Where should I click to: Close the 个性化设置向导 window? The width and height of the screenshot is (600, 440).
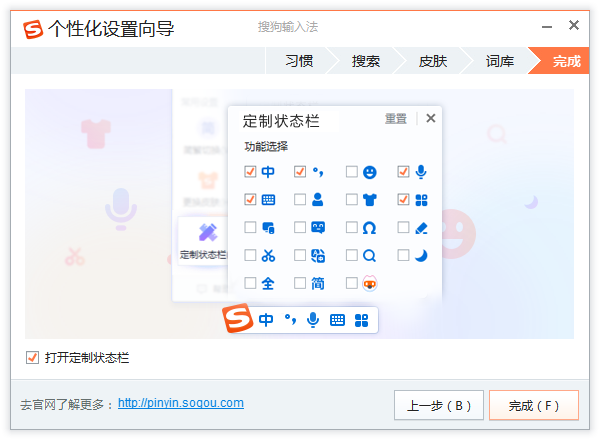(574, 25)
